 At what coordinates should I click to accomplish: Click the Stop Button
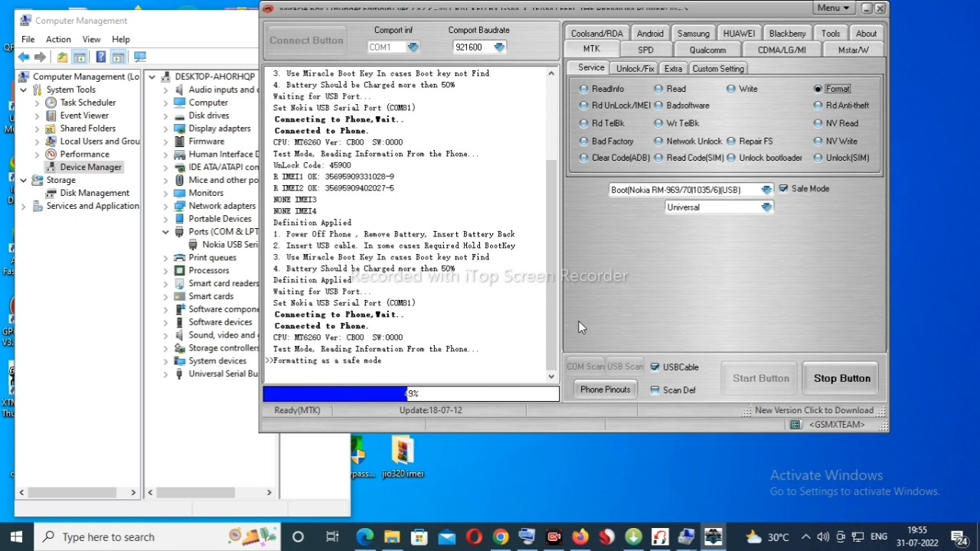[842, 378]
